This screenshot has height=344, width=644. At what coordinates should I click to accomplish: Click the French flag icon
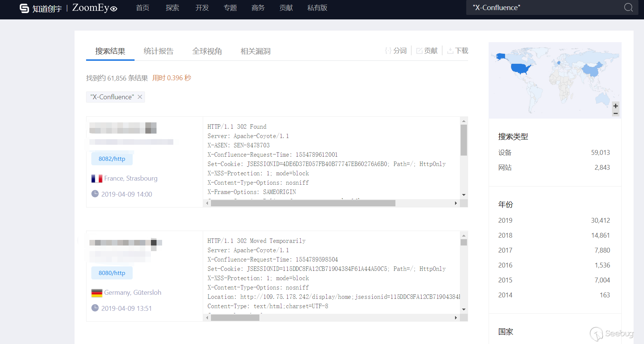97,179
